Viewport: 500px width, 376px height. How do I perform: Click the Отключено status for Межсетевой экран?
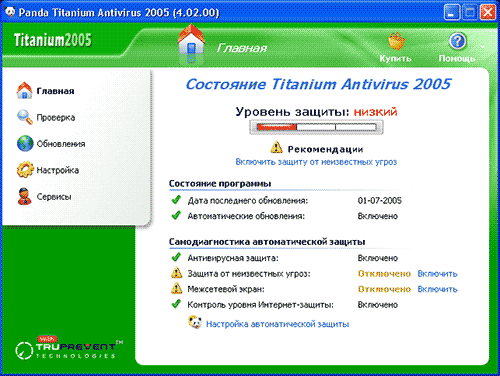coord(384,289)
